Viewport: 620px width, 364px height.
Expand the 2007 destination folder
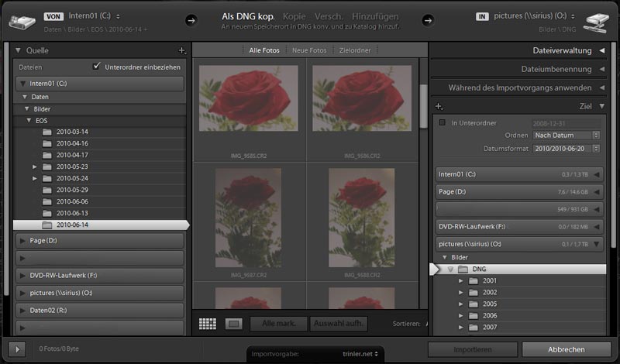point(460,328)
